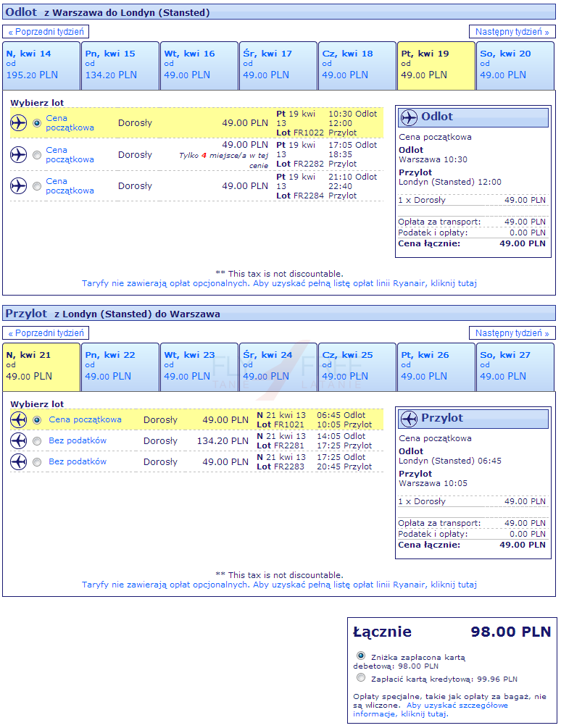The image size is (561, 728).
Task: Switch to return date Wt, kwi 23
Action: point(199,367)
